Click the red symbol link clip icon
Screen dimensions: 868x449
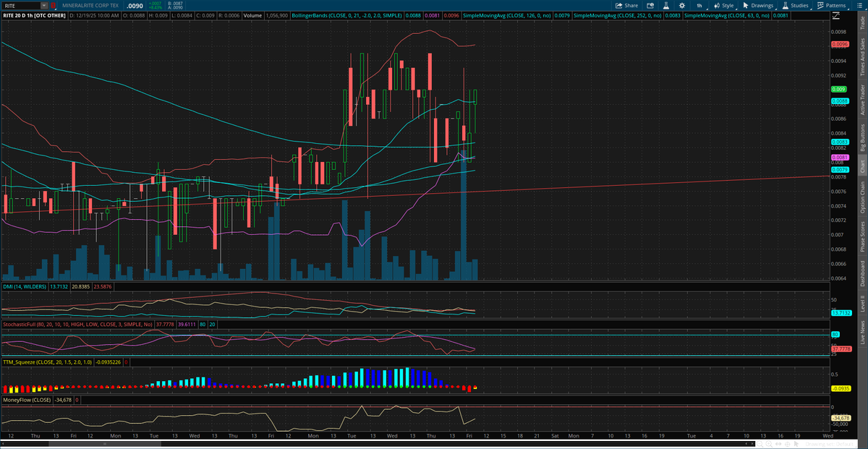click(54, 5)
